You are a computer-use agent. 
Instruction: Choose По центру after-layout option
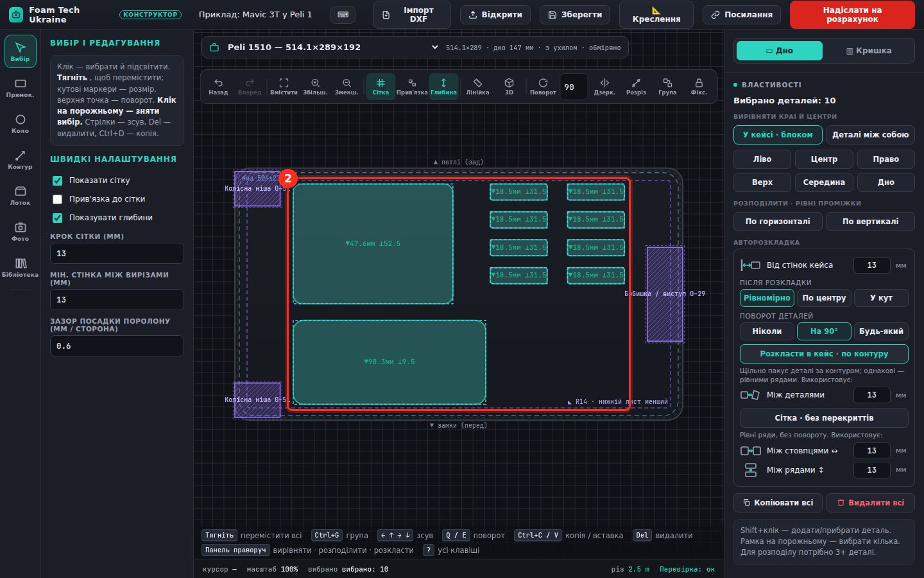(x=824, y=298)
